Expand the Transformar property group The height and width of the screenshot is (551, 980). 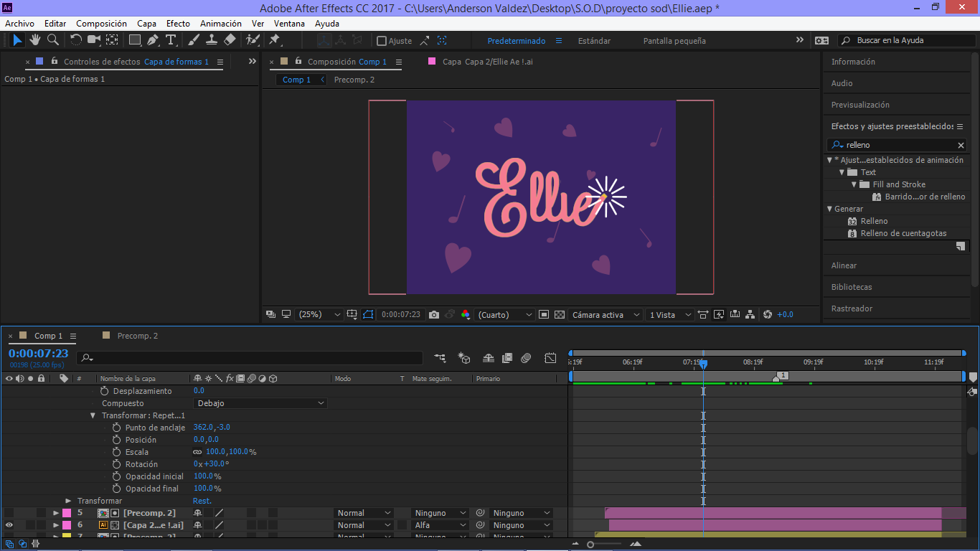(x=68, y=501)
